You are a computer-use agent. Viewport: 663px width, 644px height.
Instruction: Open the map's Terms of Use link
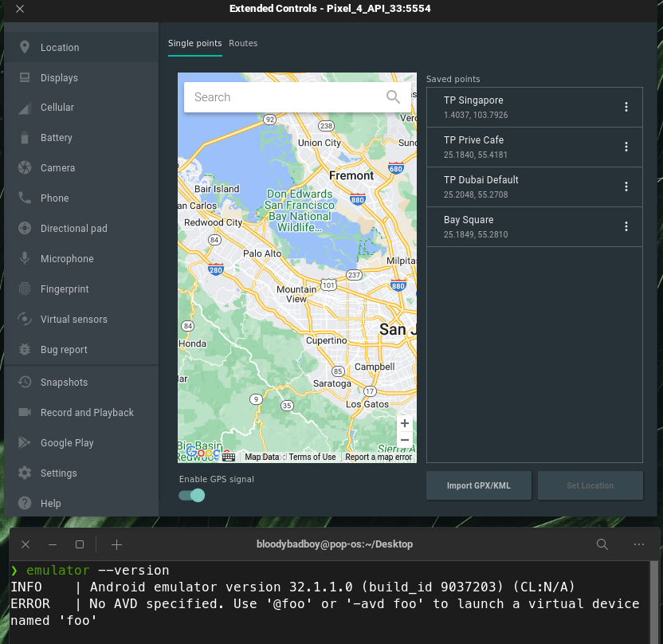tap(312, 457)
